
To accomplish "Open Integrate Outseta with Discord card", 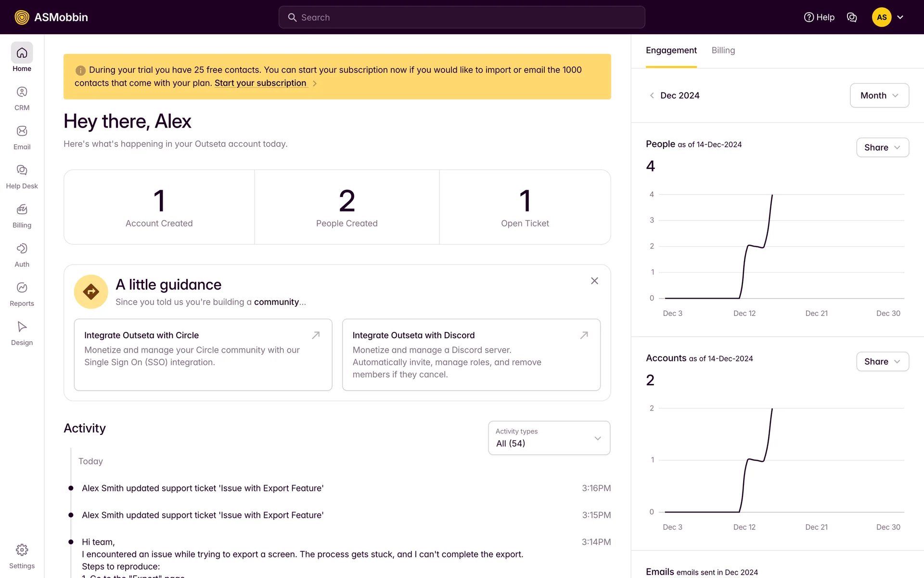I will click(471, 355).
